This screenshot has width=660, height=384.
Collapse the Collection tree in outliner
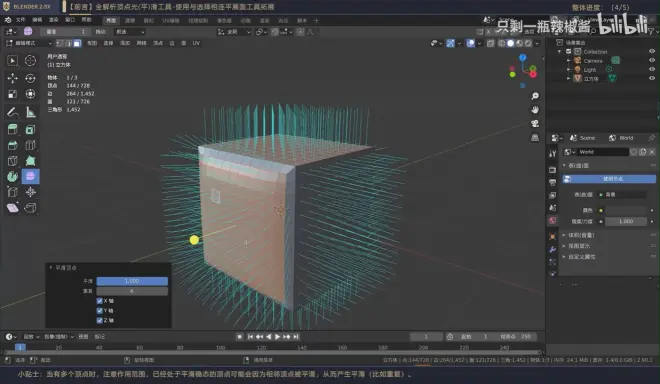pos(559,51)
